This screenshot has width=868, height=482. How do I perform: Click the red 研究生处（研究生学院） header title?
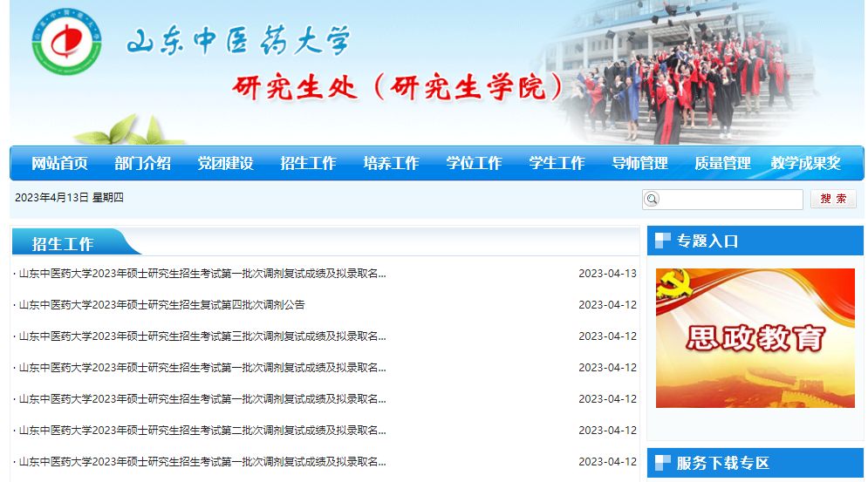[398, 87]
